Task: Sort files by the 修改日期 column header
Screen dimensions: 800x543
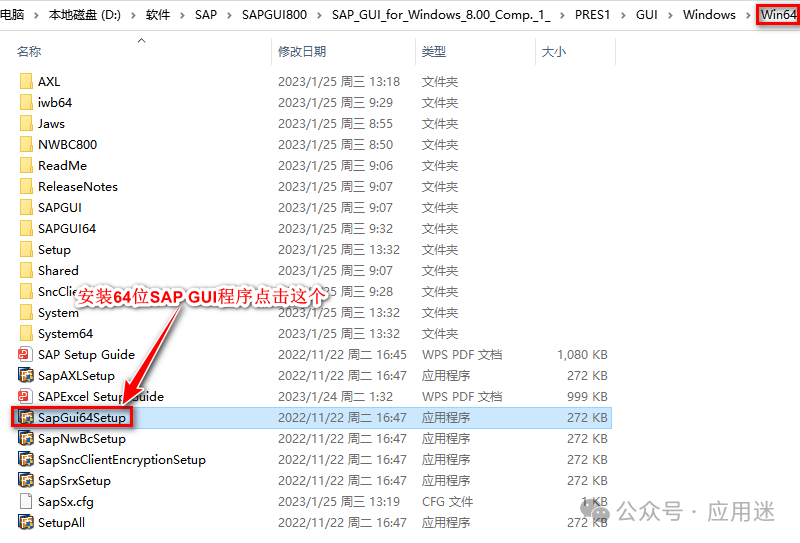Action: [302, 52]
